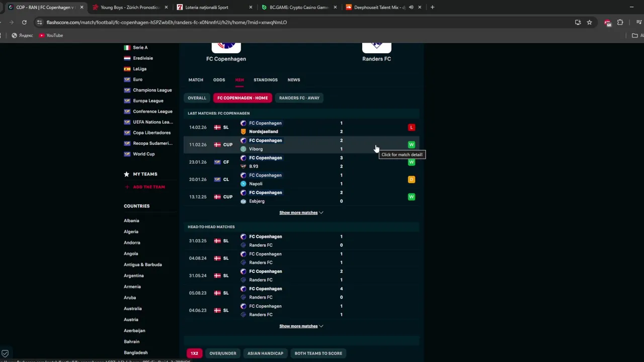Select the FC COPENHAGEN - HOME filter
Viewport: 644px width, 362px height.
(243, 98)
